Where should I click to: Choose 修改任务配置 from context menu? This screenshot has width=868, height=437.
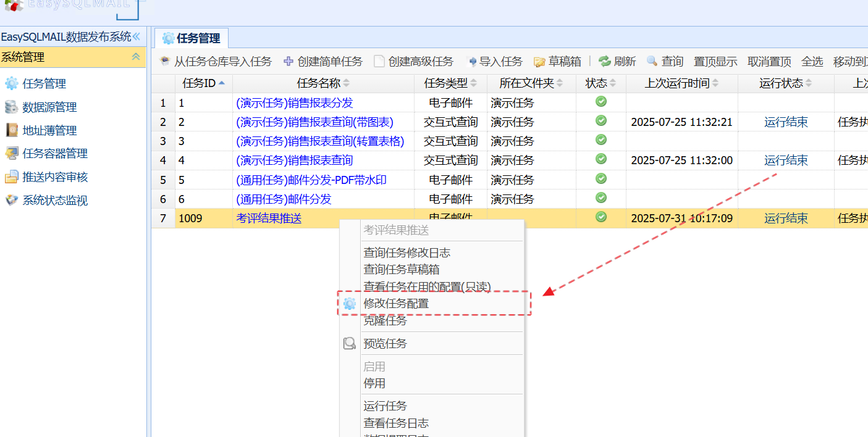(x=396, y=304)
